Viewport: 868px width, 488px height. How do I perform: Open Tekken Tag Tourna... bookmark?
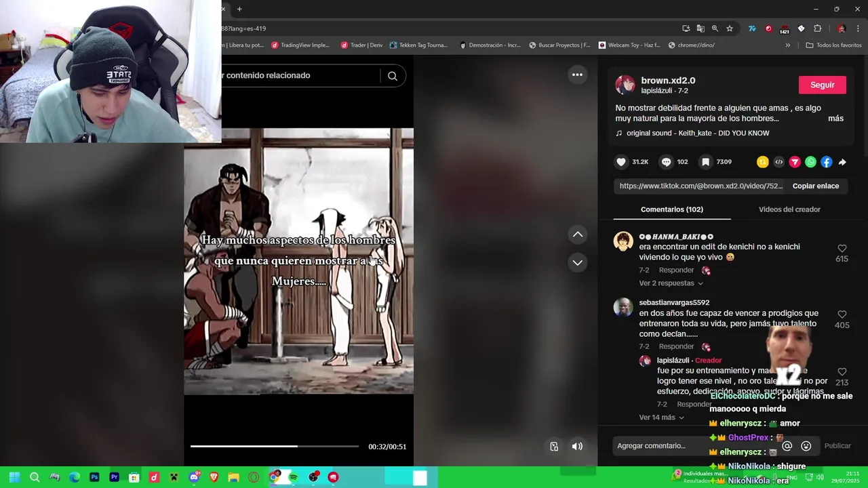pos(419,45)
